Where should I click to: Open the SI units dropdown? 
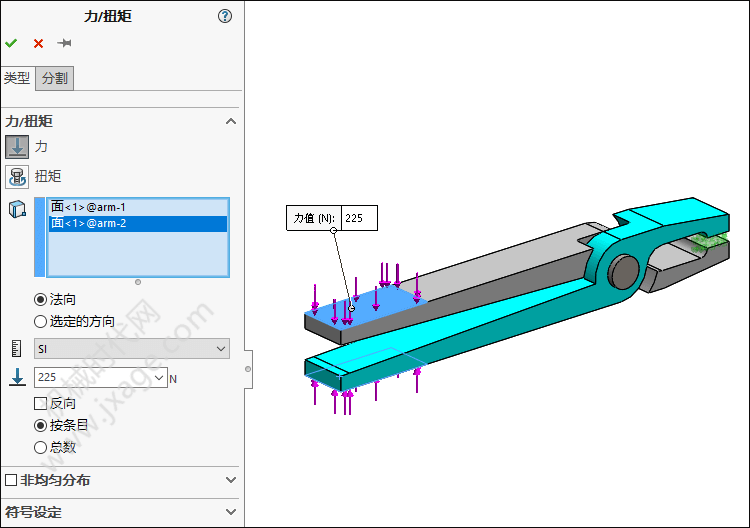(132, 349)
